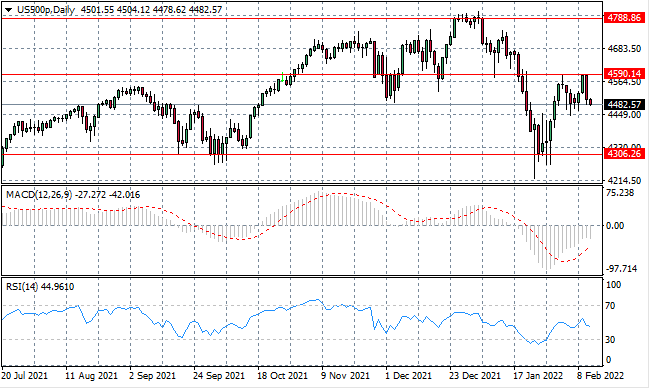Click the RSI 30 oversold level label

click(x=610, y=340)
